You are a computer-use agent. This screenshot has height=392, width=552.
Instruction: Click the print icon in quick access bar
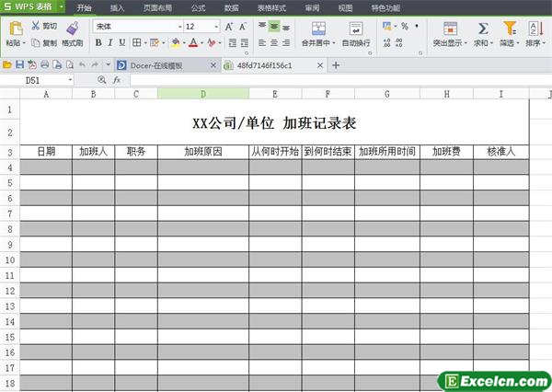[x=45, y=64]
